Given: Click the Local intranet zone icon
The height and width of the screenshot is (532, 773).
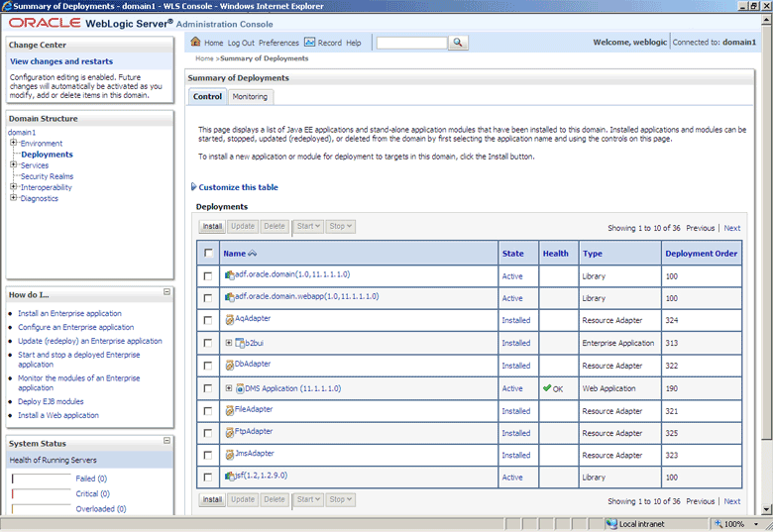Looking at the screenshot, I should [611, 524].
